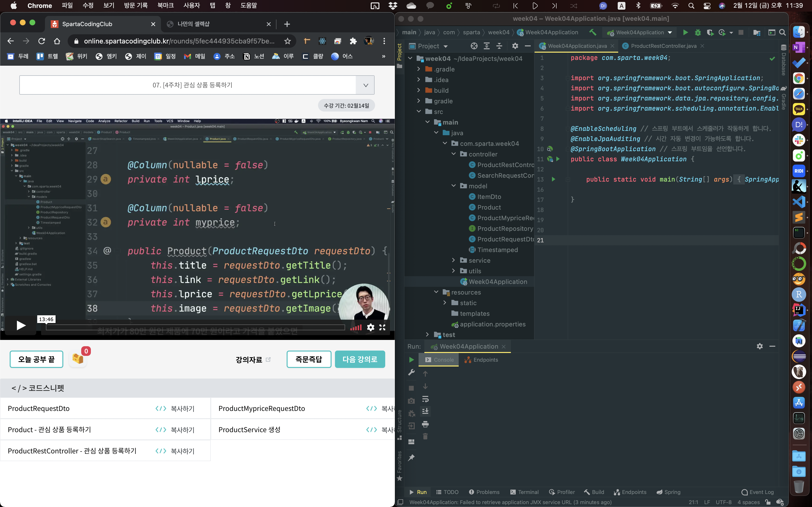The height and width of the screenshot is (507, 812).
Task: Click the Project panel settings gear icon
Action: [515, 46]
